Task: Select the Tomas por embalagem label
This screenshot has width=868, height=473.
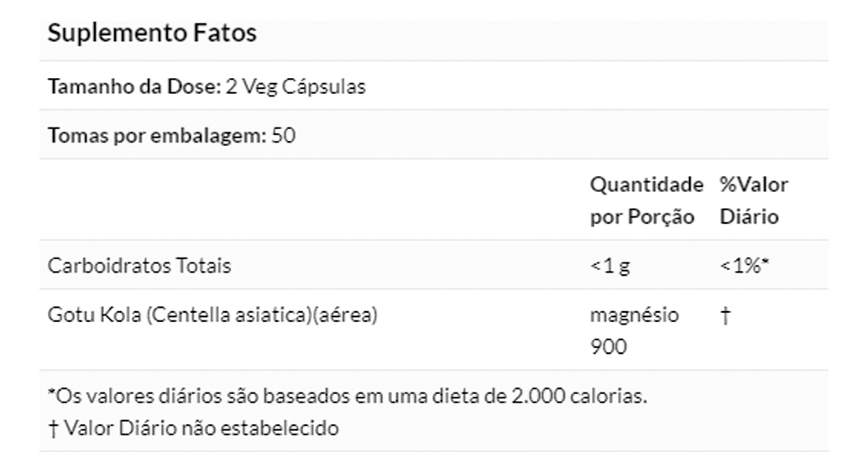Action: coord(158,135)
